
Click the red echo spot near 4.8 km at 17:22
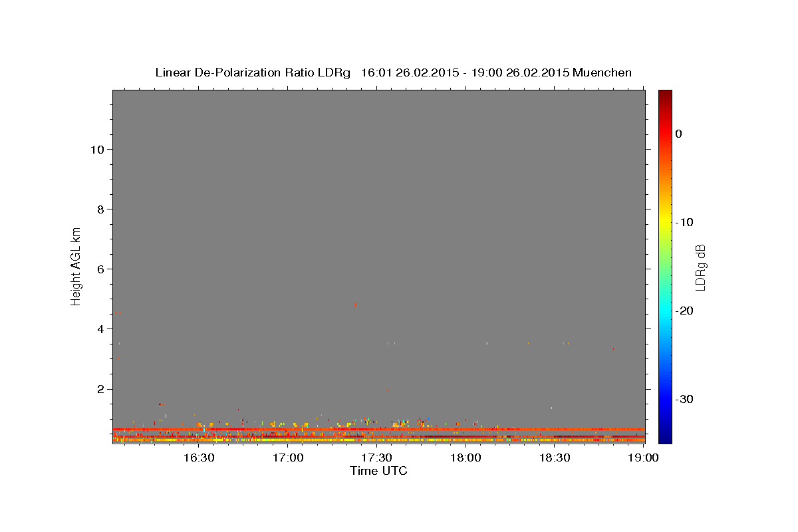(x=356, y=305)
